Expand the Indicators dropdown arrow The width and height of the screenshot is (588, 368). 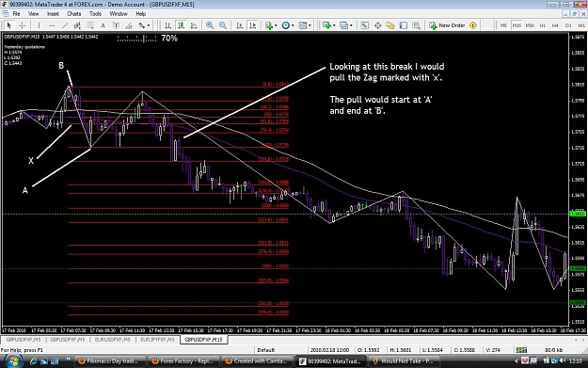tap(276, 25)
